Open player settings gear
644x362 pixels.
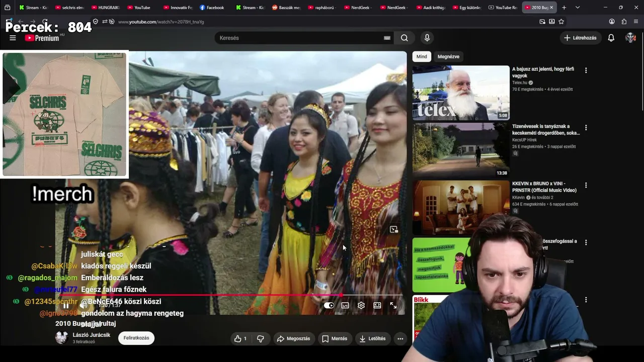pos(361,305)
